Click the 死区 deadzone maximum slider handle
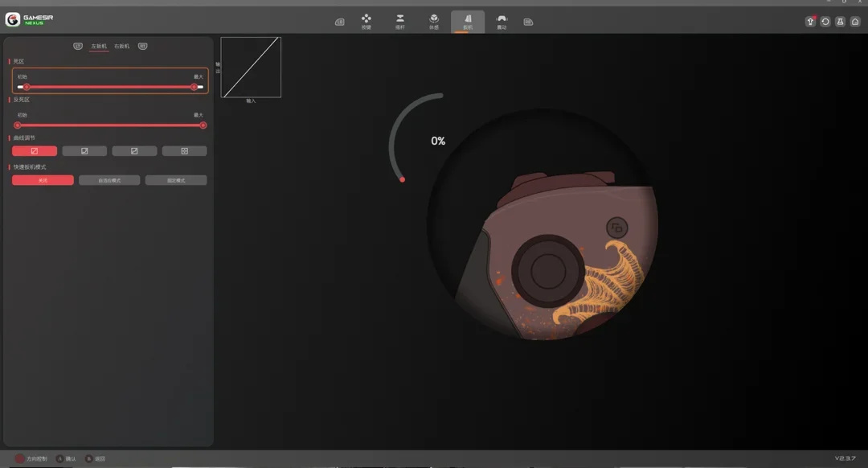This screenshot has height=468, width=868. pyautogui.click(x=194, y=87)
